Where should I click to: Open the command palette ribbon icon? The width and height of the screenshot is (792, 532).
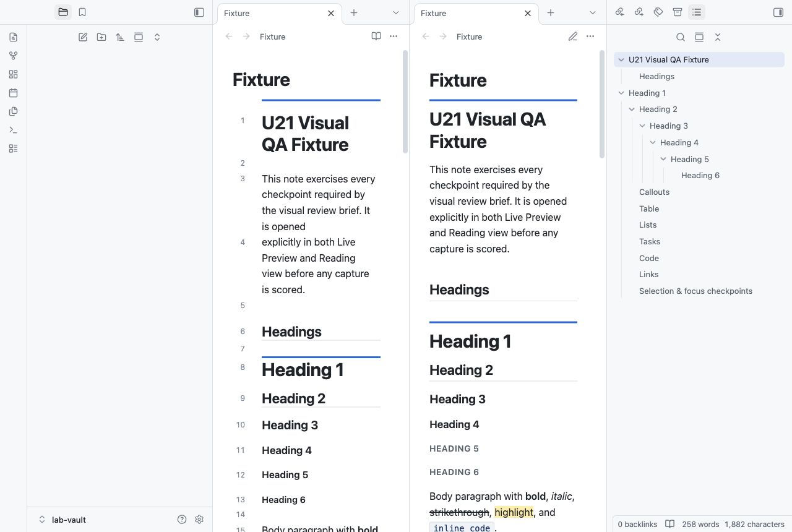tap(14, 130)
